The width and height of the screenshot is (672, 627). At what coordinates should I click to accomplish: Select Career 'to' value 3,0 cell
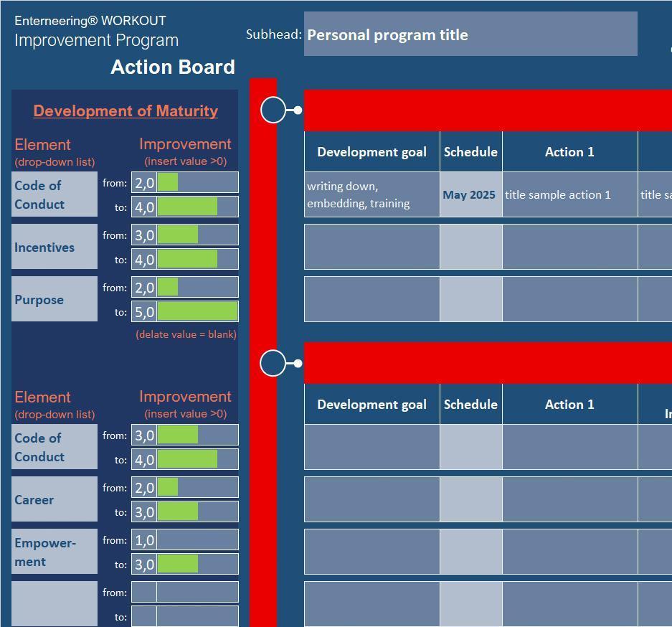click(x=185, y=512)
